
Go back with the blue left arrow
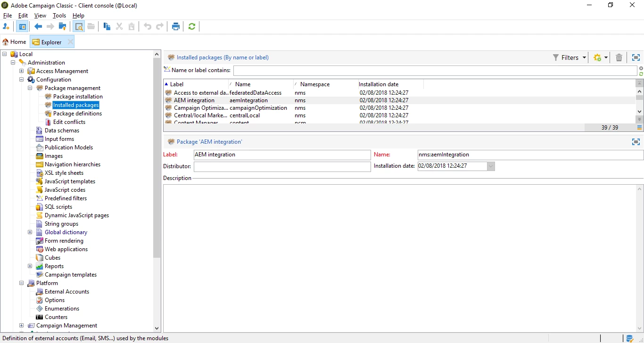click(x=38, y=27)
